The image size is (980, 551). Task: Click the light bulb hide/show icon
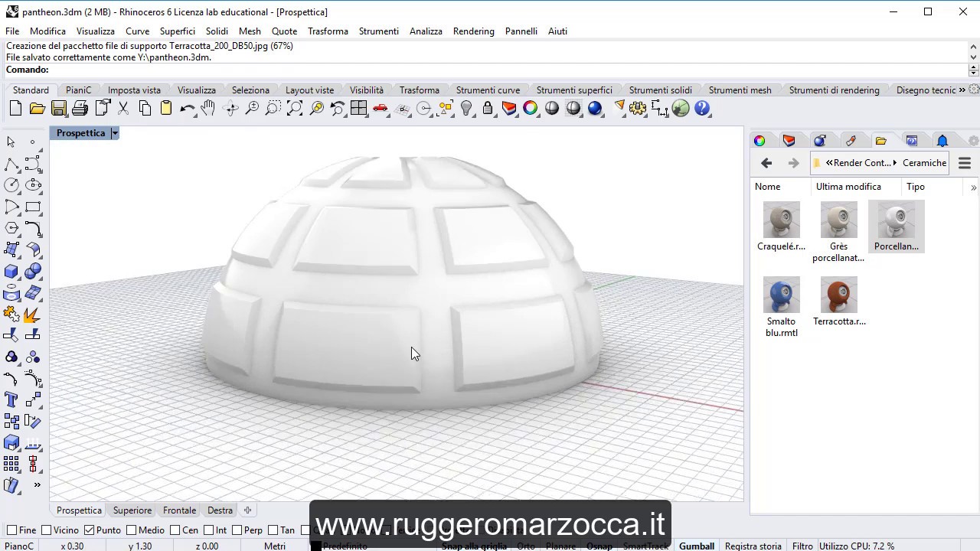coord(467,109)
